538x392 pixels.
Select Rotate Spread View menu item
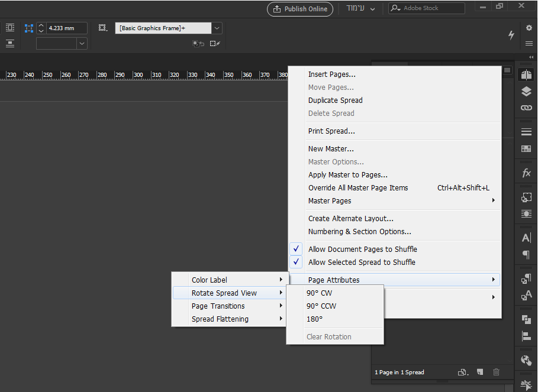(x=229, y=293)
